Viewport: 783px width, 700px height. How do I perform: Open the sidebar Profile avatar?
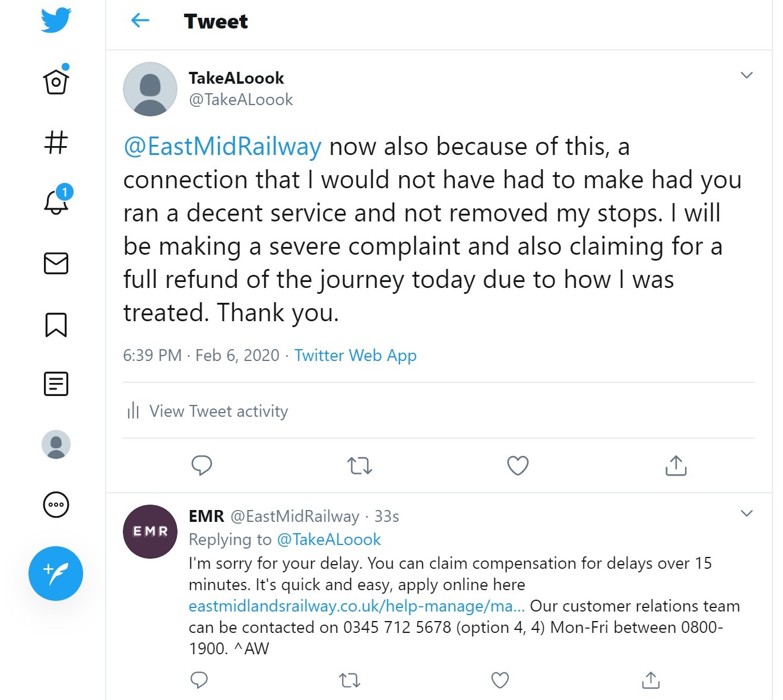click(56, 445)
